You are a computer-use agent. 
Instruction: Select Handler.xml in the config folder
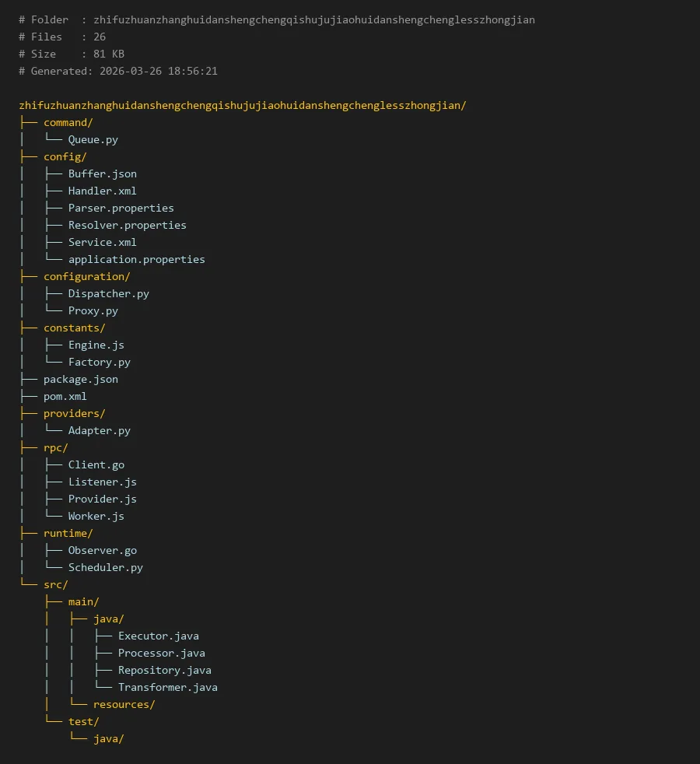102,191
